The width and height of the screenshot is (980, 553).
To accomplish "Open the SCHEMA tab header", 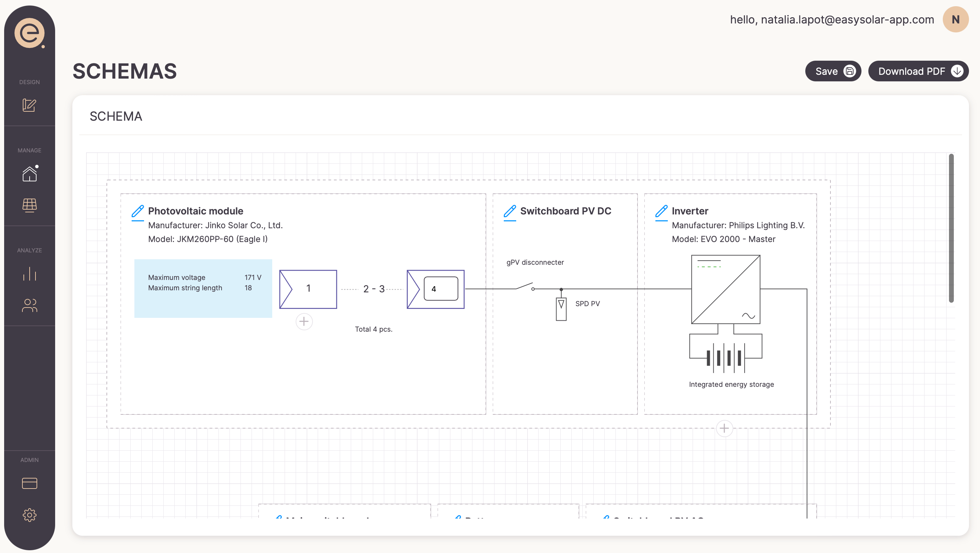I will click(x=116, y=116).
